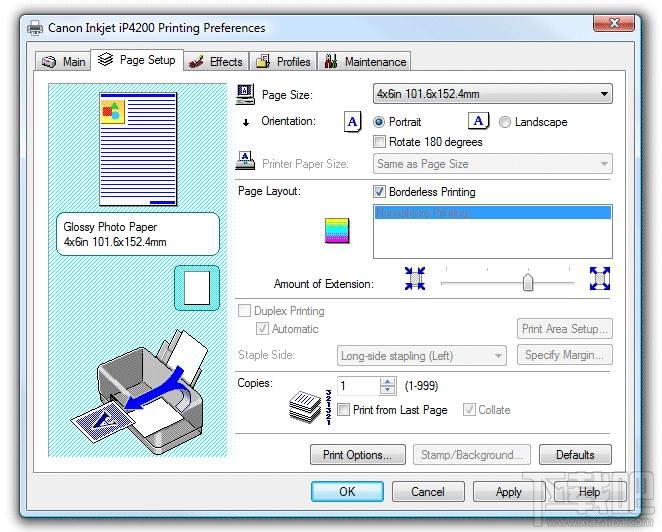This screenshot has height=532, width=662.
Task: Click the Specify Margin button
Action: (564, 355)
